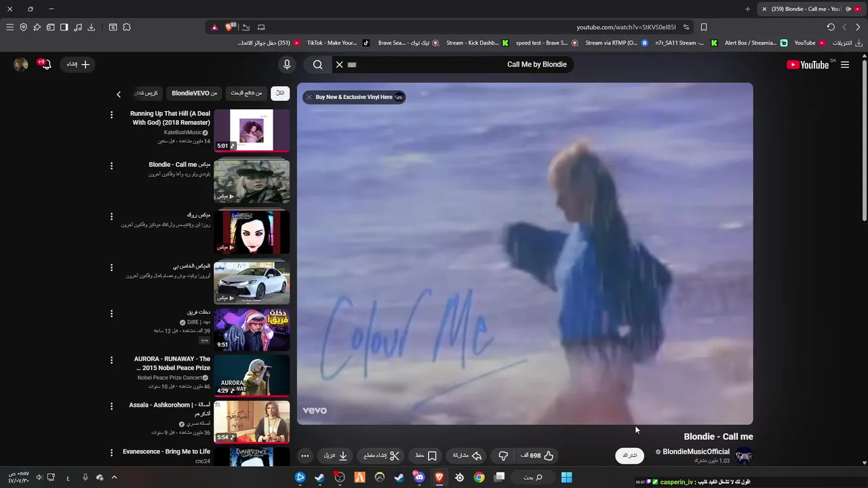Close the Buy New & Exclusive Vinyl card
The height and width of the screenshot is (488, 868).
(x=309, y=97)
